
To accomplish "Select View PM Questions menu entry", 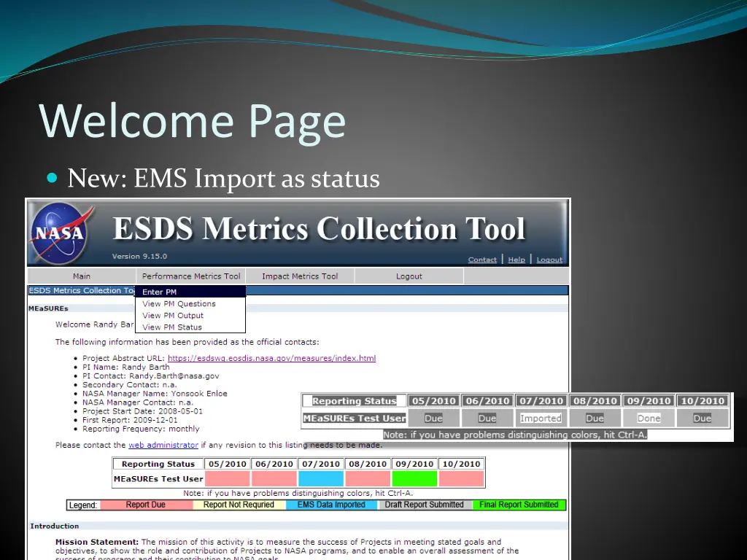I will (x=190, y=304).
